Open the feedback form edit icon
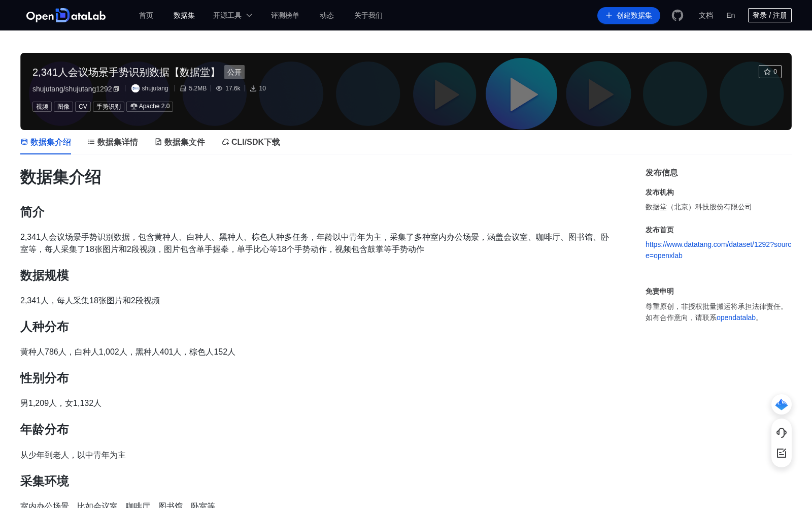 point(782,453)
